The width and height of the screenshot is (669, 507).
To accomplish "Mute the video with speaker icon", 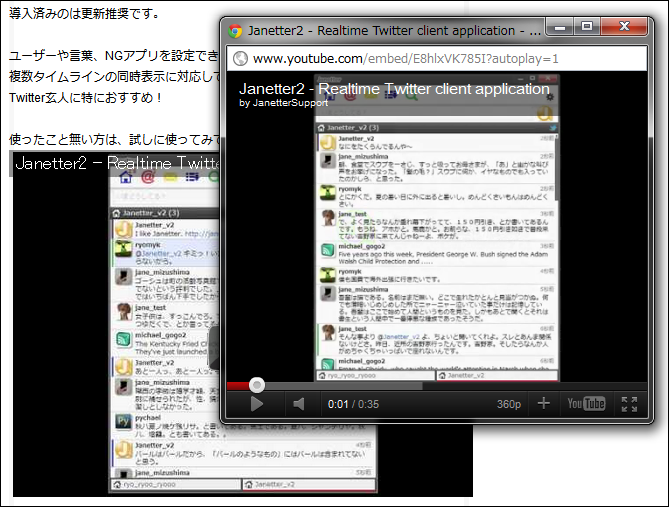I will (299, 404).
